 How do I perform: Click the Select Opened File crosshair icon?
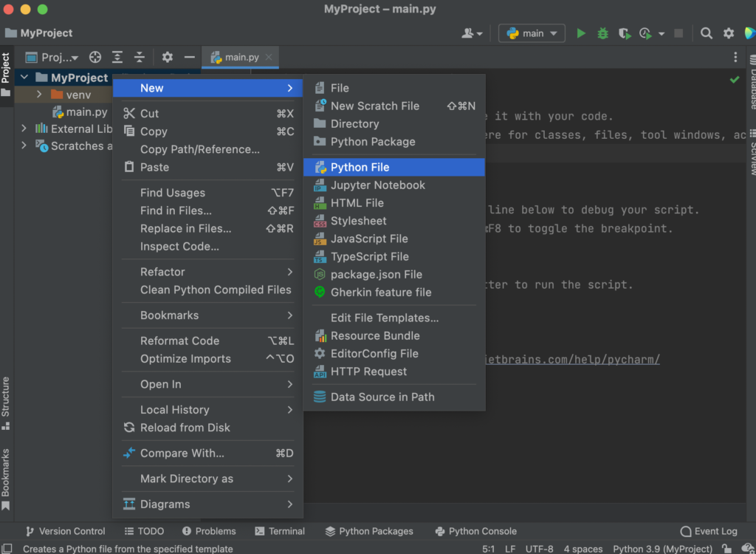coord(94,57)
